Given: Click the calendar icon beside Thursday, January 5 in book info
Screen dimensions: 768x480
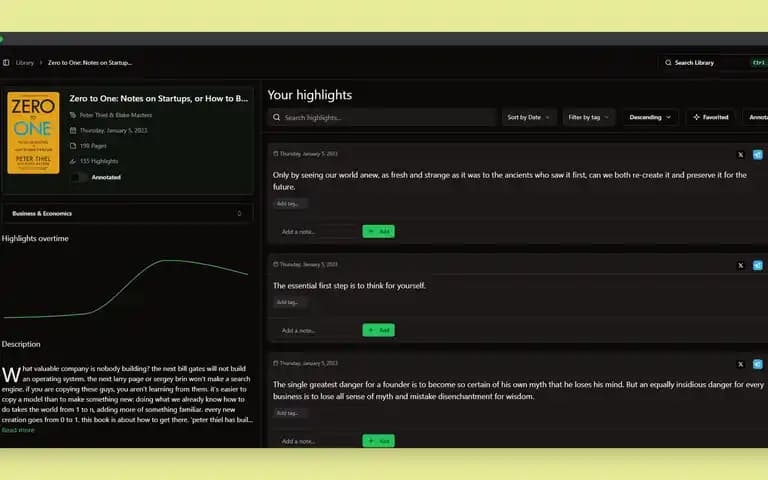Looking at the screenshot, I should click(73, 130).
